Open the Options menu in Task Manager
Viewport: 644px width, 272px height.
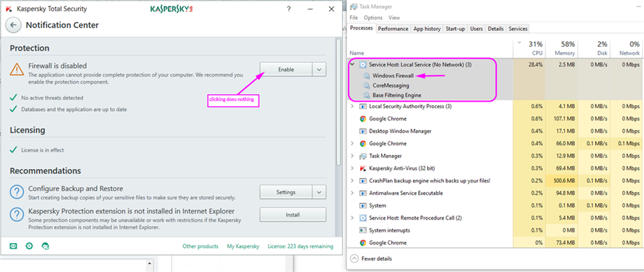[373, 18]
